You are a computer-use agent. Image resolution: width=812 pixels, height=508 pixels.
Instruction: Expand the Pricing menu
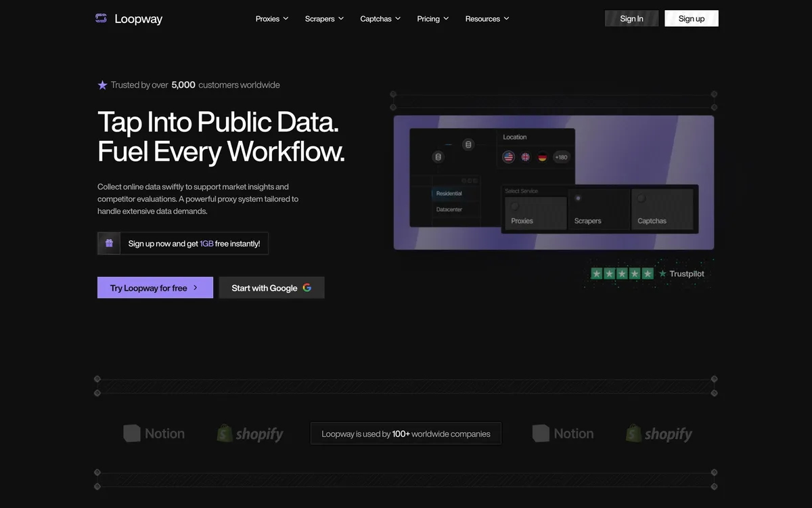click(432, 19)
